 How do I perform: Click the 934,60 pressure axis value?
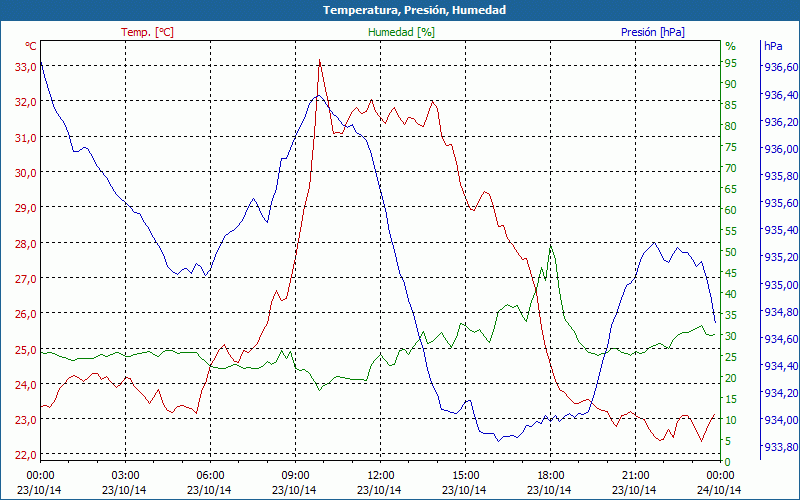coord(780,339)
